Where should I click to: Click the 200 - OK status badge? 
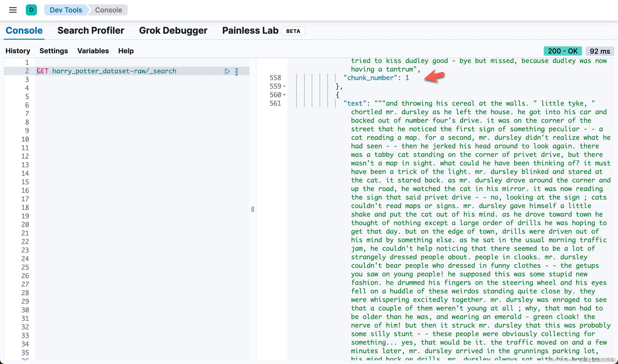[563, 51]
